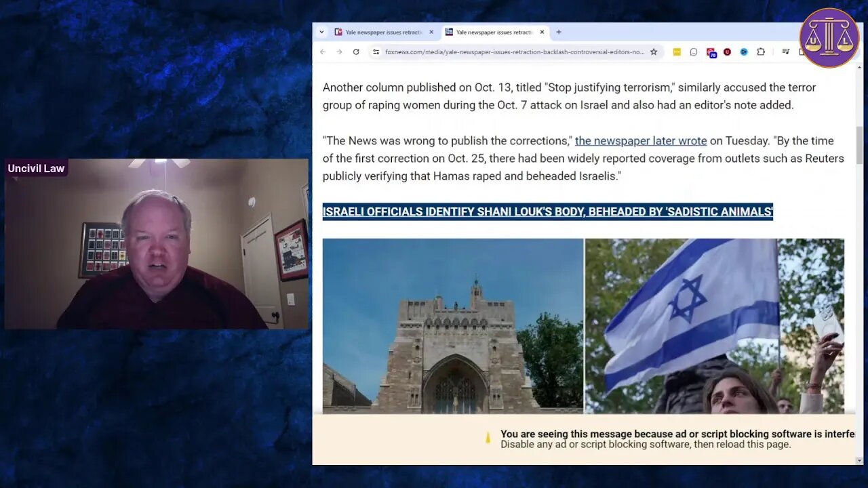View the Yale building photo
The image size is (868, 488).
[x=452, y=325]
